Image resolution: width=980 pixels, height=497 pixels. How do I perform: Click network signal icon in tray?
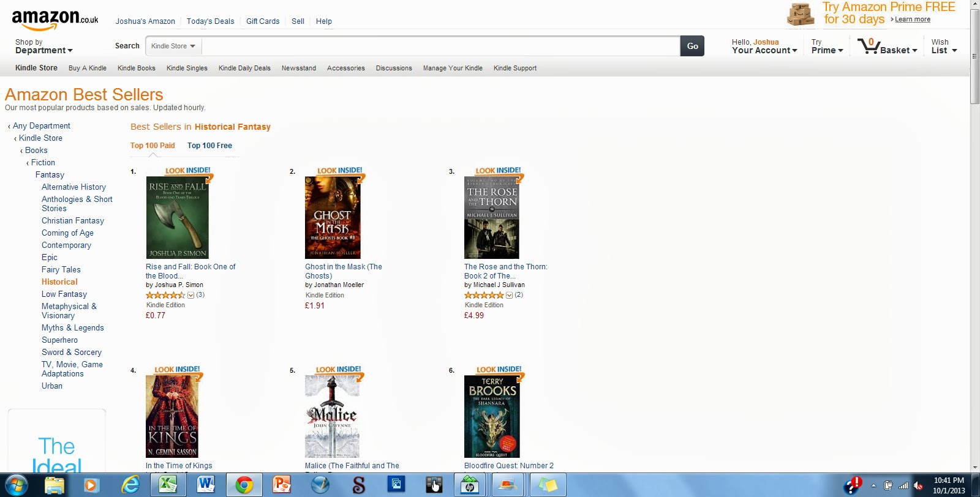tap(903, 486)
